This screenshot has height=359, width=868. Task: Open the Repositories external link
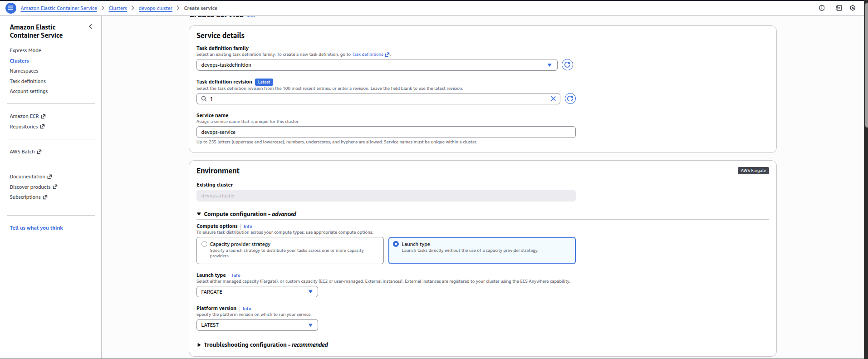27,127
